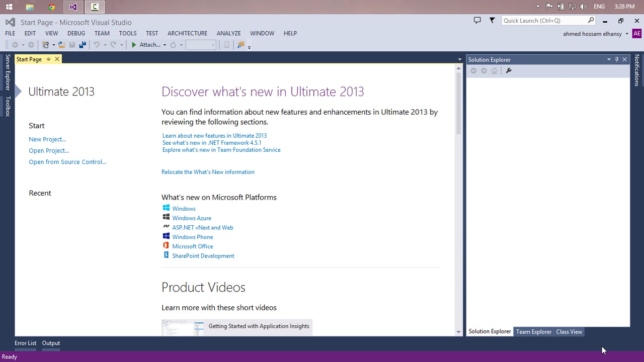
Task: Start debugging with the green Attach play button
Action: tap(134, 45)
